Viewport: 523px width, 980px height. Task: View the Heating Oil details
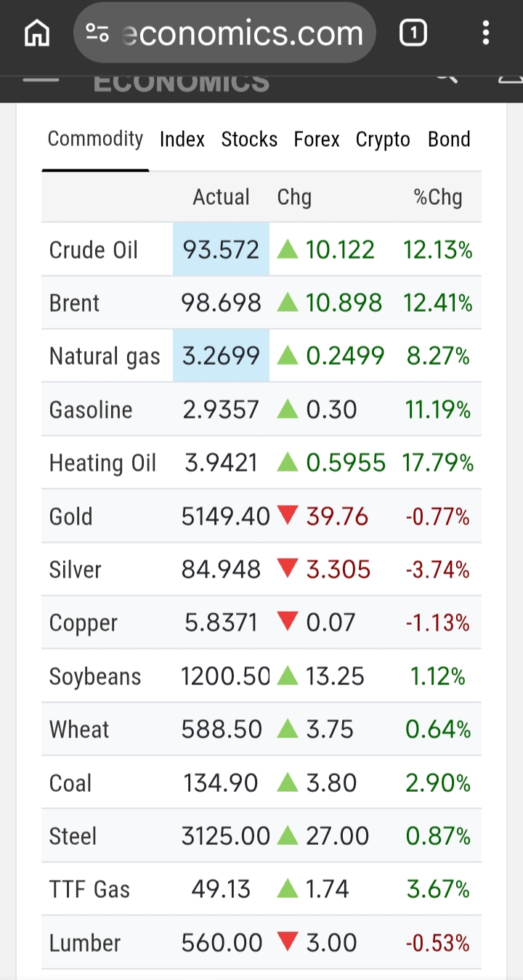(x=102, y=463)
